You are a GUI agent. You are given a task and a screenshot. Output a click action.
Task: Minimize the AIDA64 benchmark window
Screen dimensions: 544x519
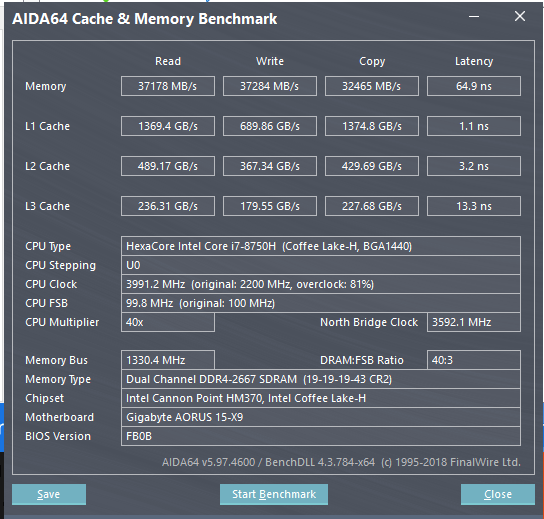[474, 16]
